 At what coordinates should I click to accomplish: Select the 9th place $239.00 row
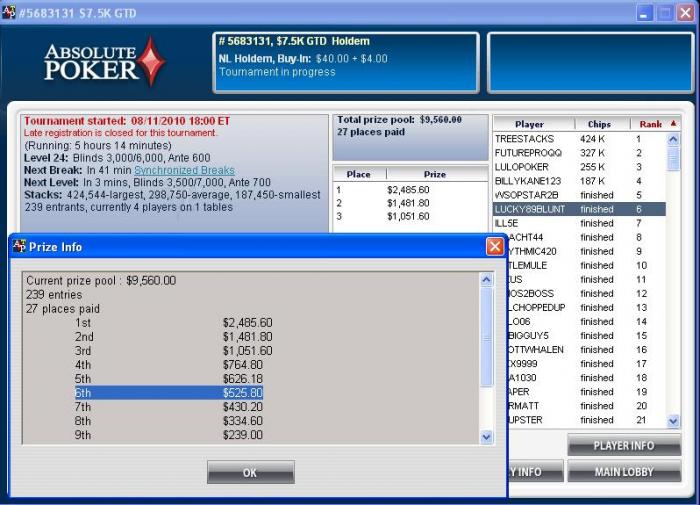tap(169, 435)
